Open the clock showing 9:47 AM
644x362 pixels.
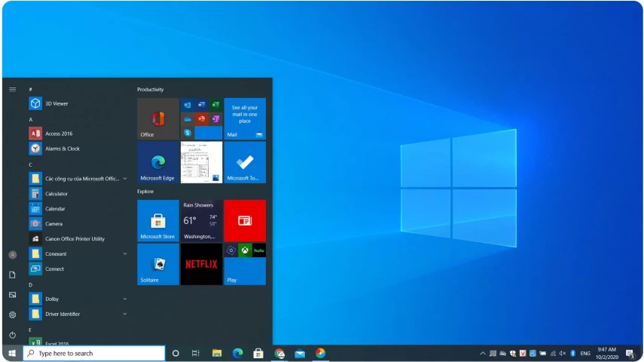coord(607,354)
